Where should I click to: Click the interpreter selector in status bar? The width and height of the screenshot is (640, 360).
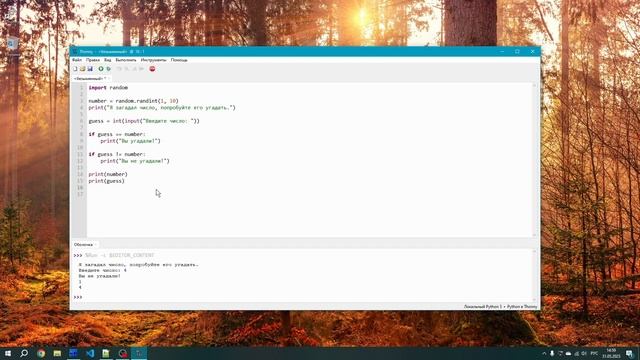coord(500,307)
